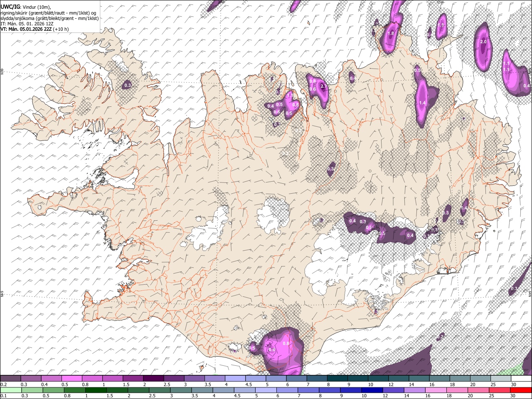Pick the crimson 25 swatch on the rain scale

500,390
